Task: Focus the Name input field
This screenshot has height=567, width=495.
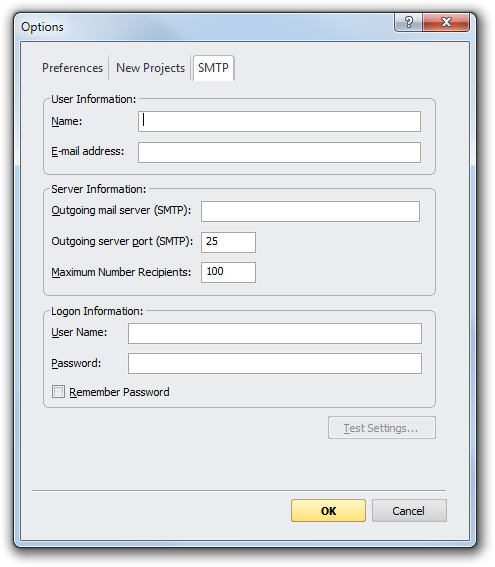Action: (x=279, y=121)
